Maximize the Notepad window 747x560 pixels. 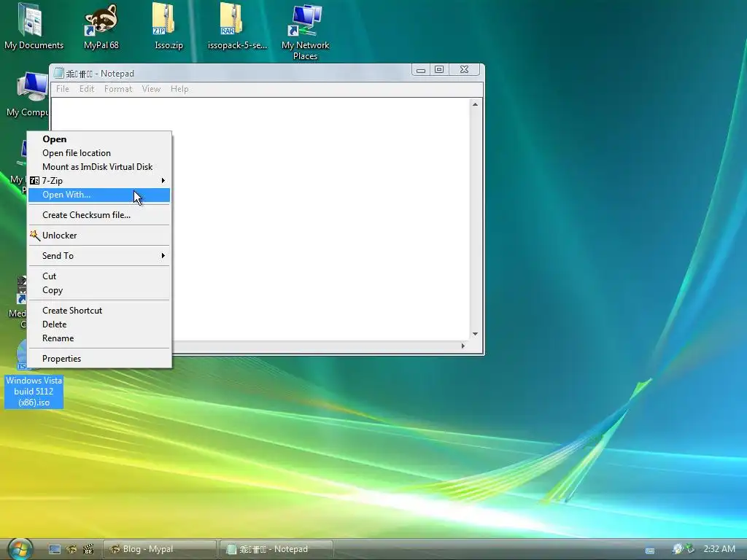coord(438,70)
